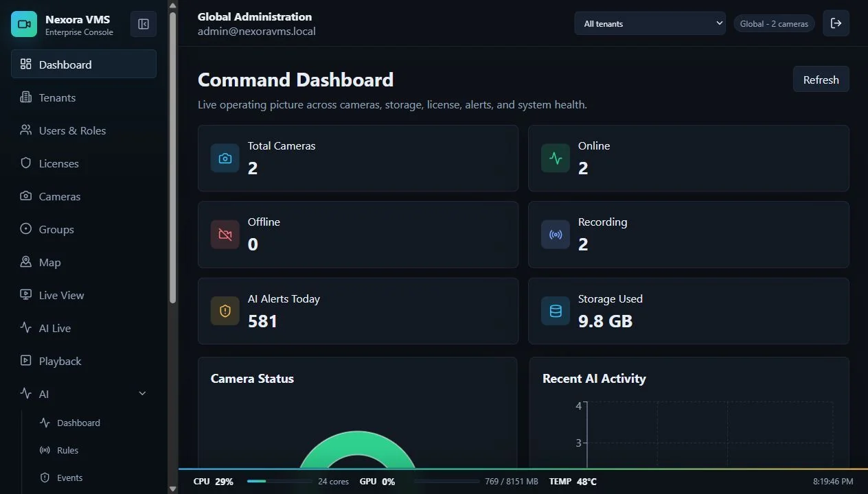Collapse the AI submenu chevron
Screen dimensions: 868x494
click(x=143, y=393)
